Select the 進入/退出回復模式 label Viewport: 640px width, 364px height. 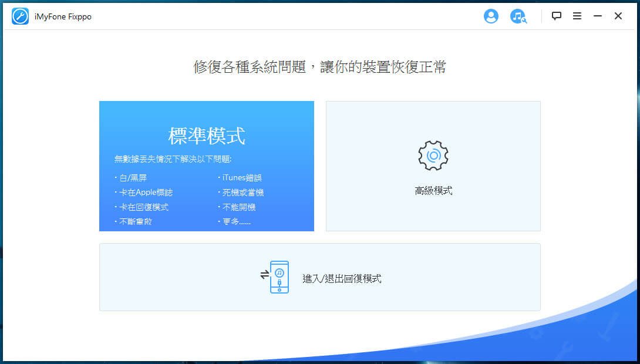point(342,279)
